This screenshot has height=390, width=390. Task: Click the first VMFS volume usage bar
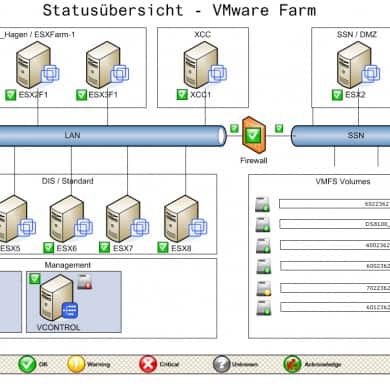334,204
